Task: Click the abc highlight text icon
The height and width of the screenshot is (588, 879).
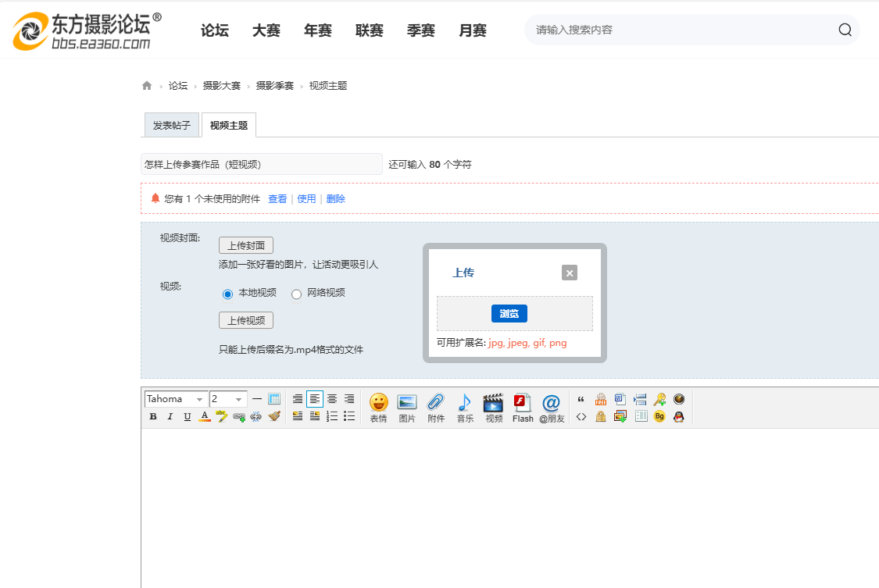Action: tap(222, 417)
